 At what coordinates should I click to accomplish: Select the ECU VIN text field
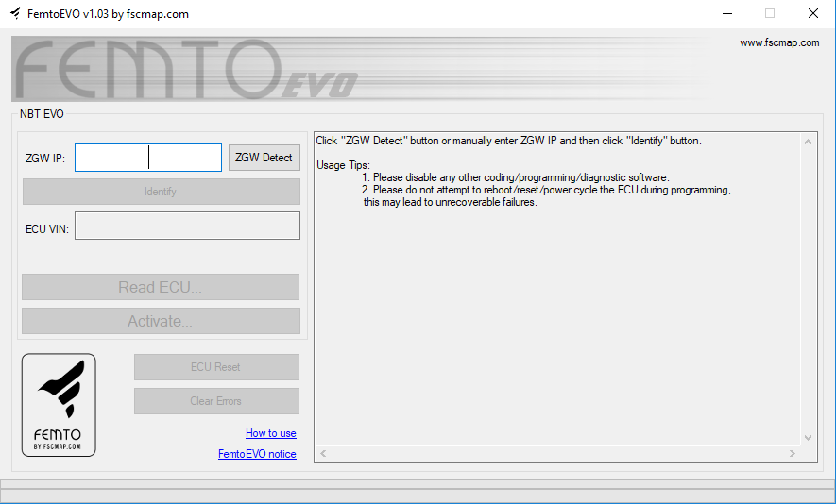click(187, 226)
